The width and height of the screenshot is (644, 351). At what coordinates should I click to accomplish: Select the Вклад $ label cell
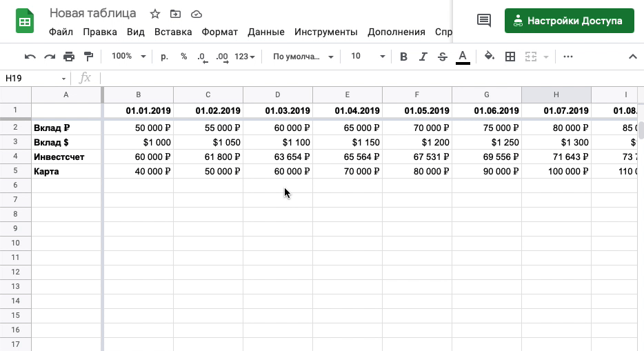coord(66,143)
